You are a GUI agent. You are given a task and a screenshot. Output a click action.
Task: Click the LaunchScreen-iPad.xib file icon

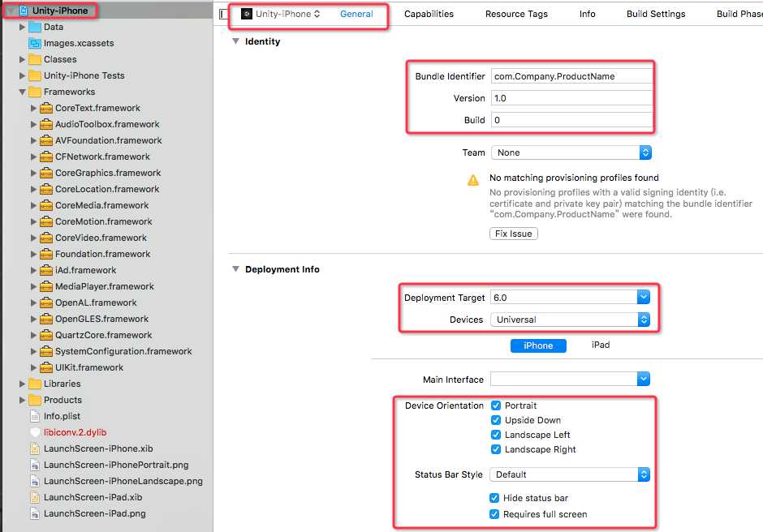[35, 497]
